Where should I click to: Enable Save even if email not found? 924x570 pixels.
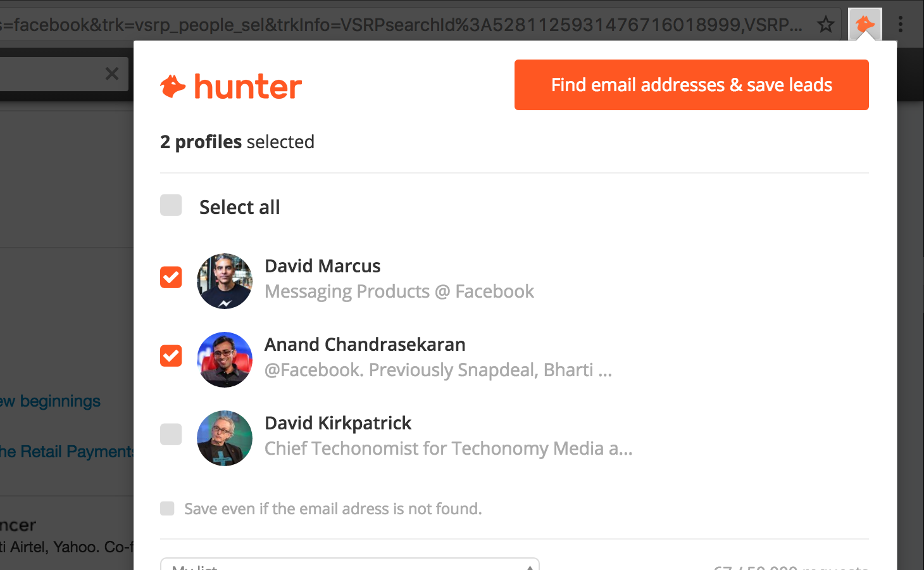[167, 509]
